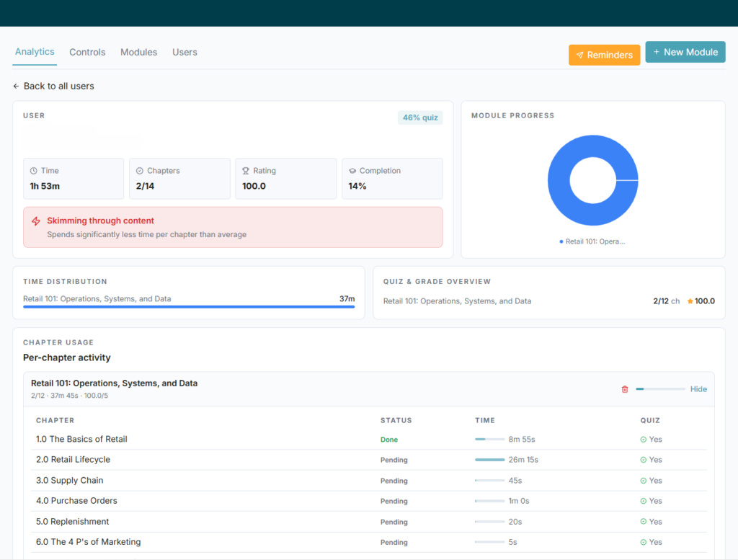Click the orange star rating icon
738x560 pixels.
[690, 301]
